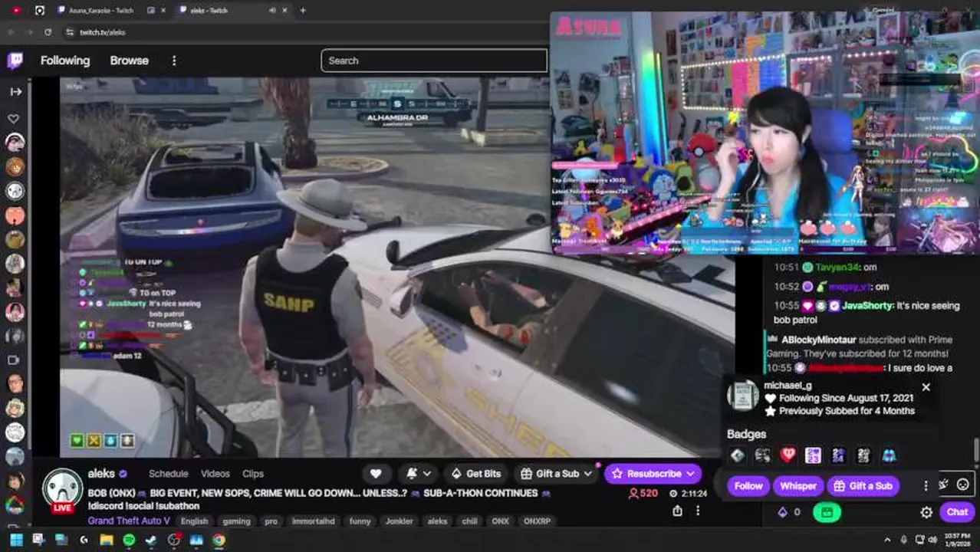Click the verified badge next to aleks
The width and height of the screenshot is (980, 552).
pyautogui.click(x=123, y=474)
